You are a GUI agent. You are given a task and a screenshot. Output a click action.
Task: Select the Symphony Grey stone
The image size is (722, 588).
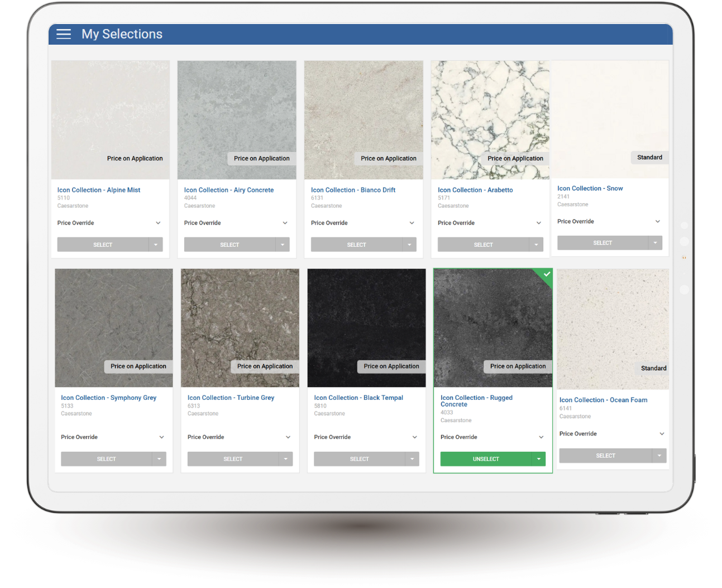(106, 459)
